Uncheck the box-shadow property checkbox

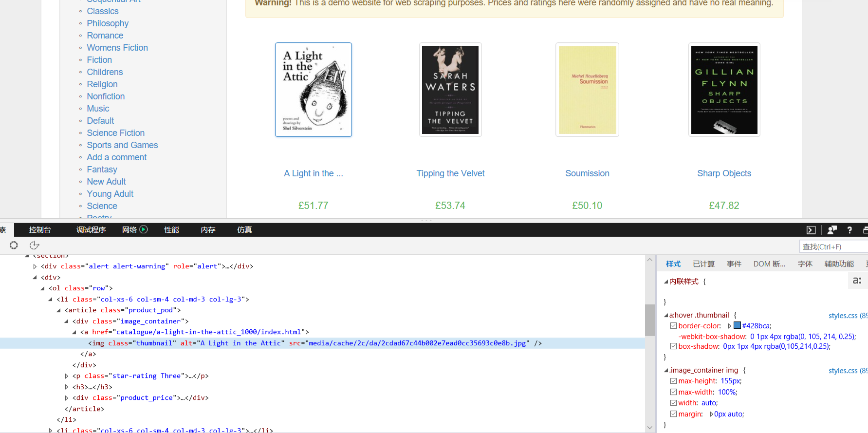674,346
